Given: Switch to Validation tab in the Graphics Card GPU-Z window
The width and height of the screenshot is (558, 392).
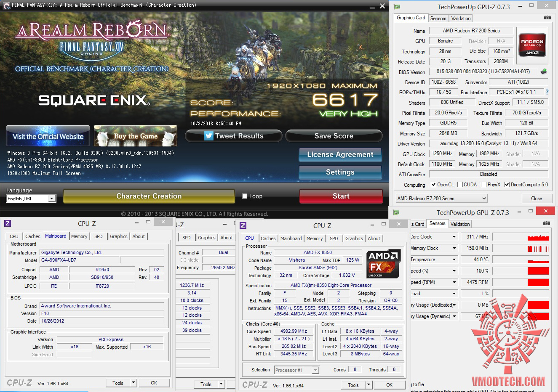Looking at the screenshot, I should (x=461, y=19).
